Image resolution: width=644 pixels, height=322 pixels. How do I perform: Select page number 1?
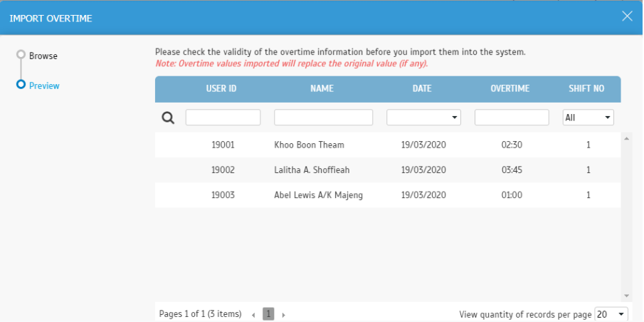[268, 314]
